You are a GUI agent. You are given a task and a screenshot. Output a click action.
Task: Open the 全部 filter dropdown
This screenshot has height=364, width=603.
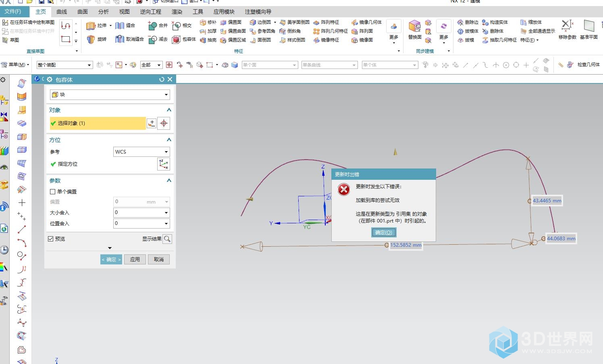[151, 65]
